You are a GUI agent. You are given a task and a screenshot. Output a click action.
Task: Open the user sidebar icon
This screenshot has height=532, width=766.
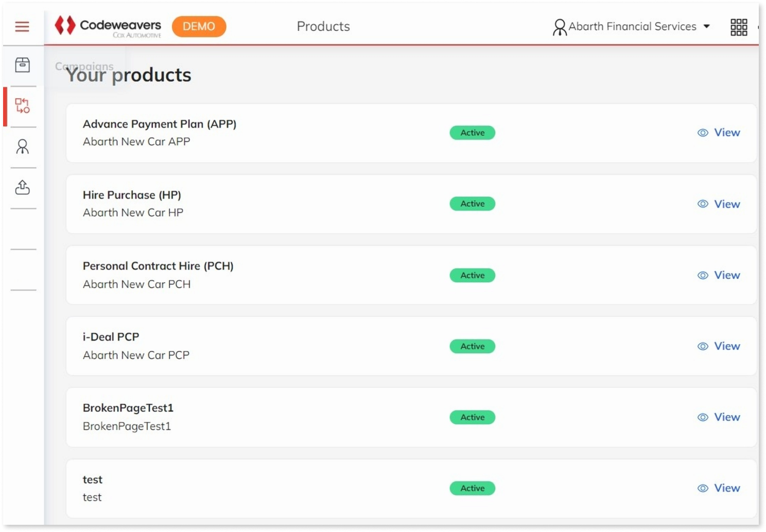(x=22, y=147)
